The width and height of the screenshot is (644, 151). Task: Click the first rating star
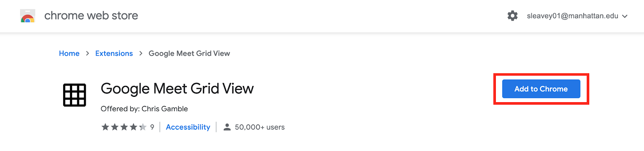(105, 127)
